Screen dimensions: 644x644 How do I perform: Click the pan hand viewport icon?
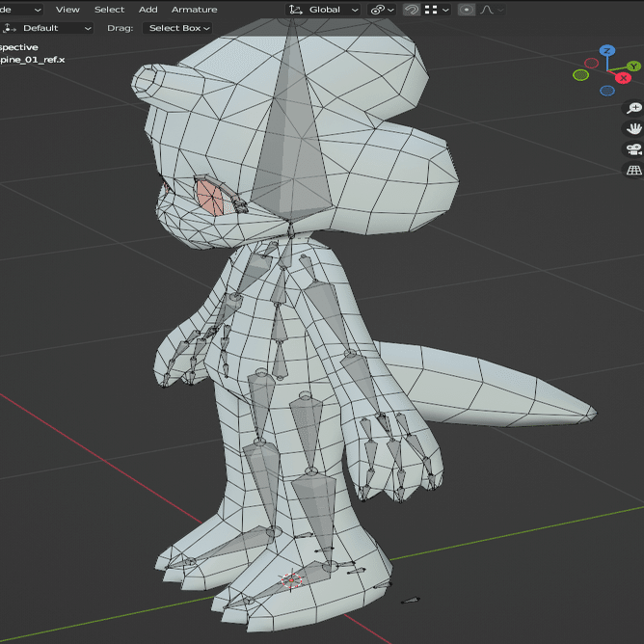[633, 128]
